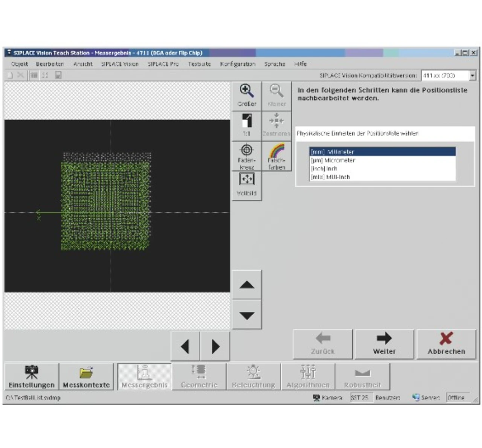Click the delete X toolbar icon
Screen dimensions: 482x448
(x=21, y=75)
